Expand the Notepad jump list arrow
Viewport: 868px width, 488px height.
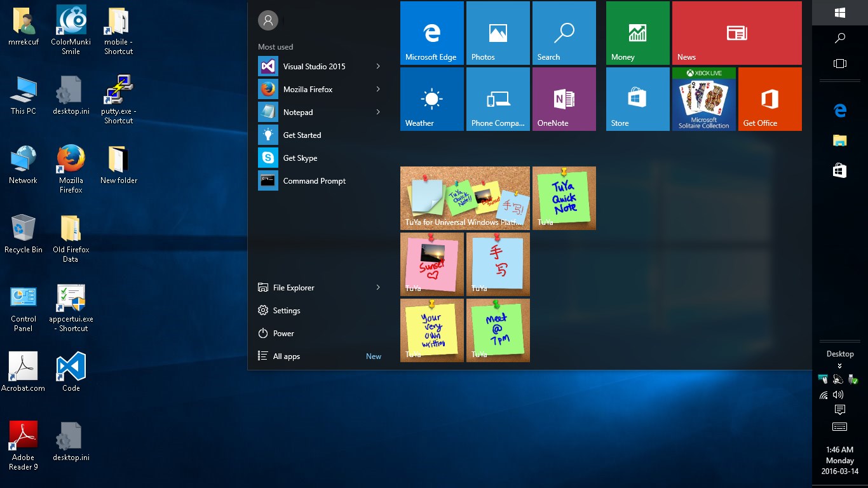tap(378, 112)
